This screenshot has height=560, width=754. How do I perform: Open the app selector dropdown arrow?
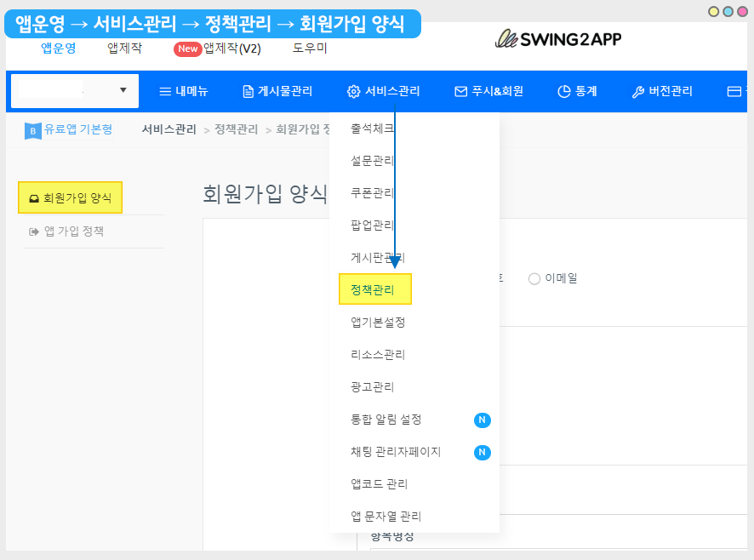point(123,90)
